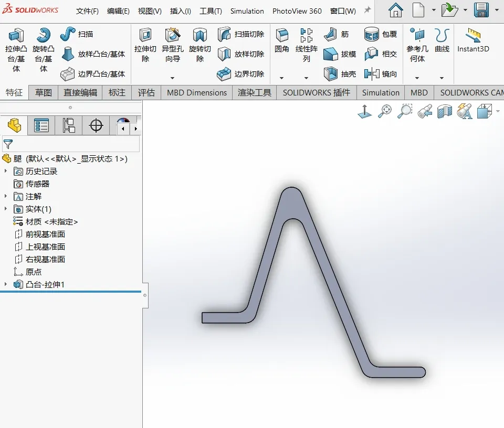The height and width of the screenshot is (428, 504).
Task: Click the Fillet (圆角) tool
Action: tap(282, 40)
